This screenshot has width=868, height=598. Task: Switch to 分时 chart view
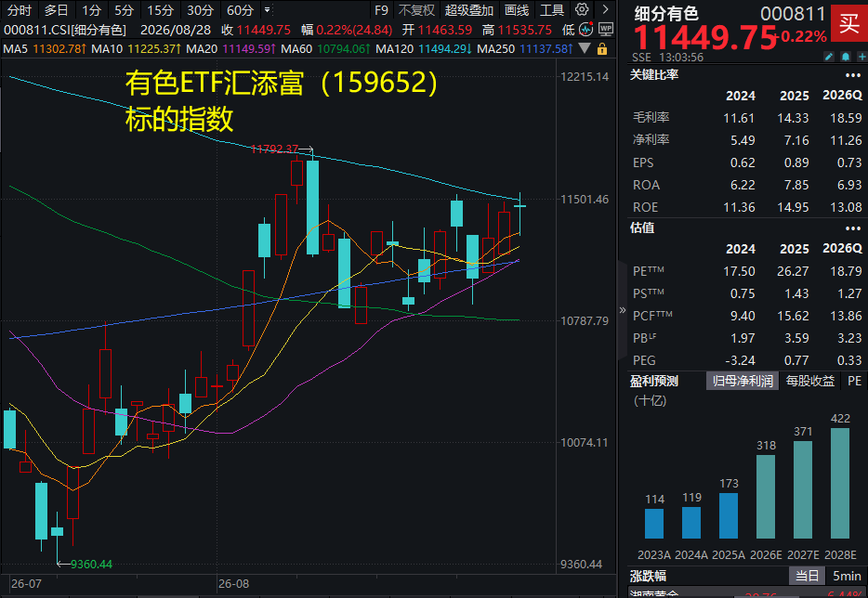[20, 10]
